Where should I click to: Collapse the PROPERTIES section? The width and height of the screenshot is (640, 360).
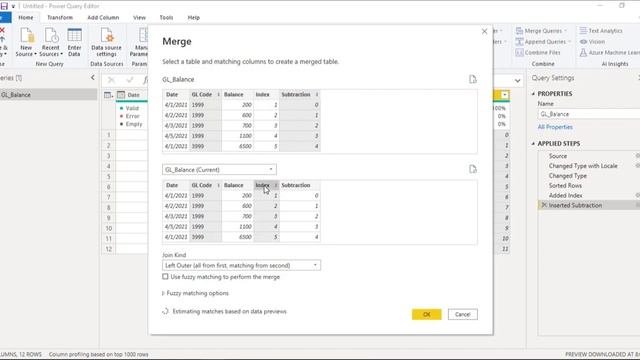coord(533,93)
